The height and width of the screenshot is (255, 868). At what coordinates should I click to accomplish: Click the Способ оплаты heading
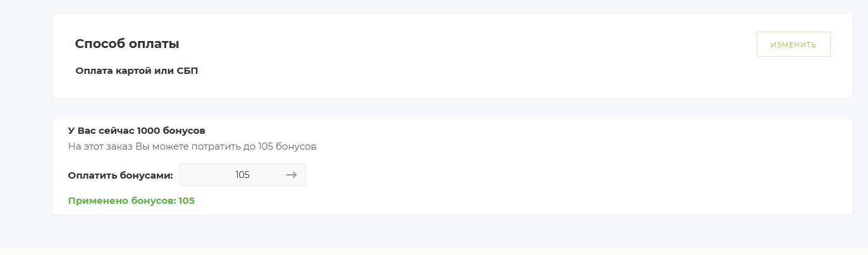[127, 44]
